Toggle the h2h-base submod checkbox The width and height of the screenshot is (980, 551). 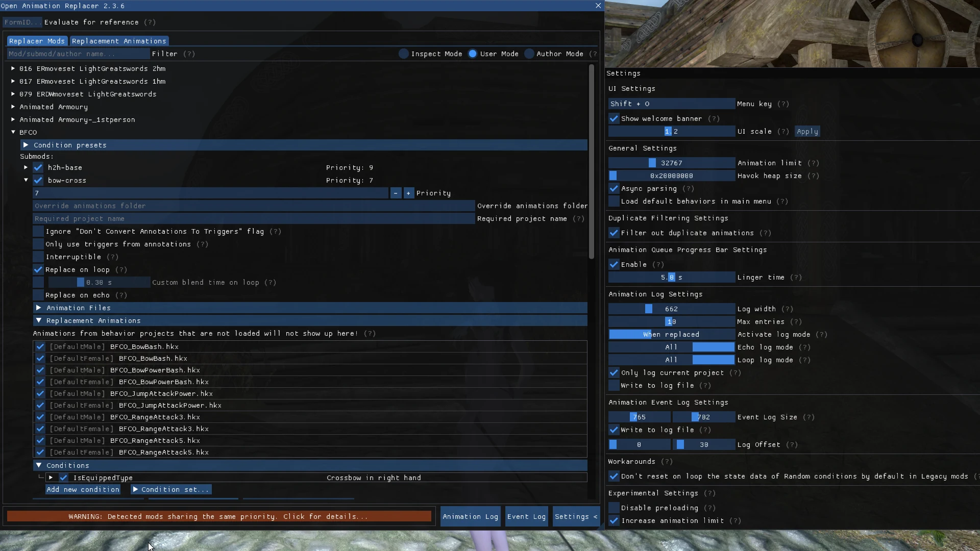(38, 168)
